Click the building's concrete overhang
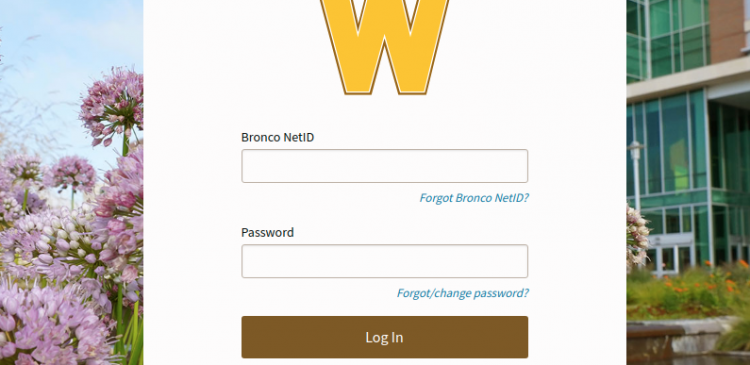This screenshot has height=365, width=750. point(689,79)
